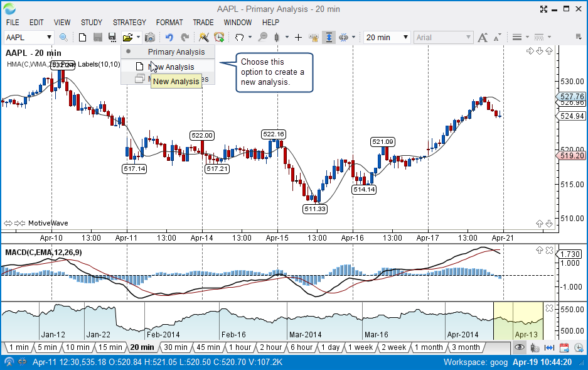Viewport: 588px width, 370px height.
Task: Expand the bar type dropdown arrow
Action: (287, 37)
